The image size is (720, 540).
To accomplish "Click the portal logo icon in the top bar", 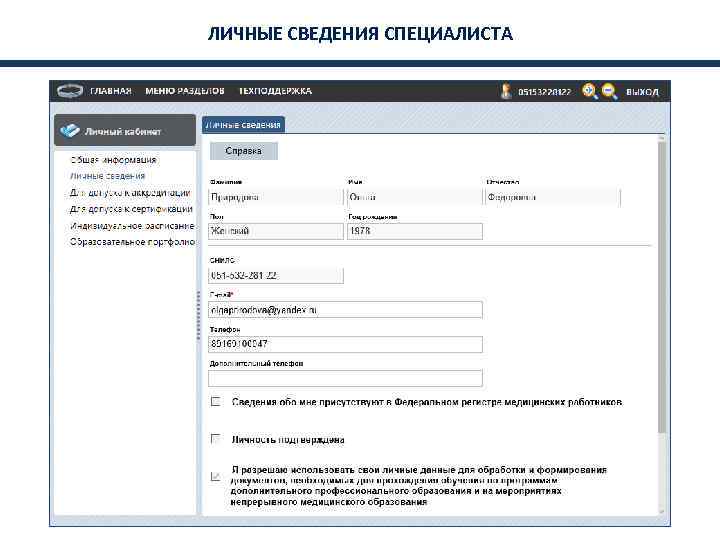I will point(70,90).
